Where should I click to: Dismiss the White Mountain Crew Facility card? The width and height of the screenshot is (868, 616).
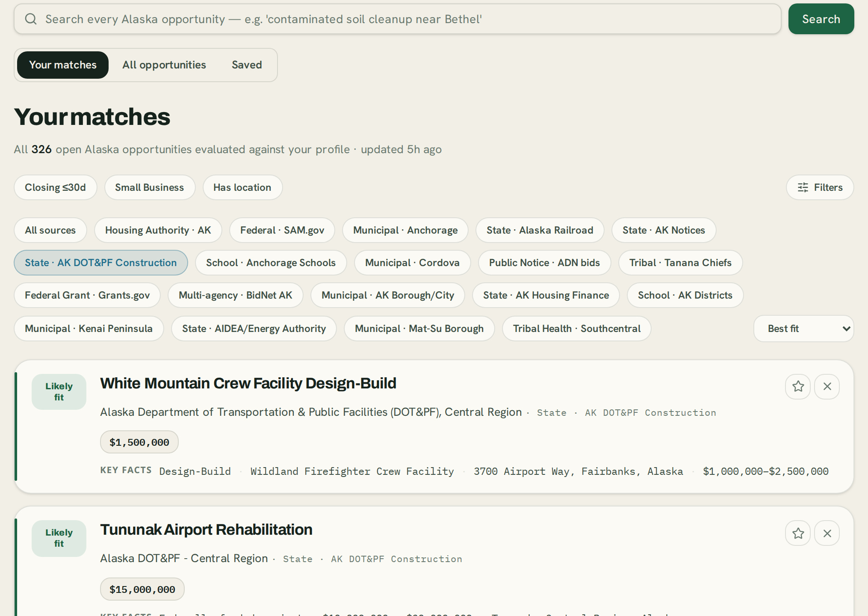click(x=827, y=387)
